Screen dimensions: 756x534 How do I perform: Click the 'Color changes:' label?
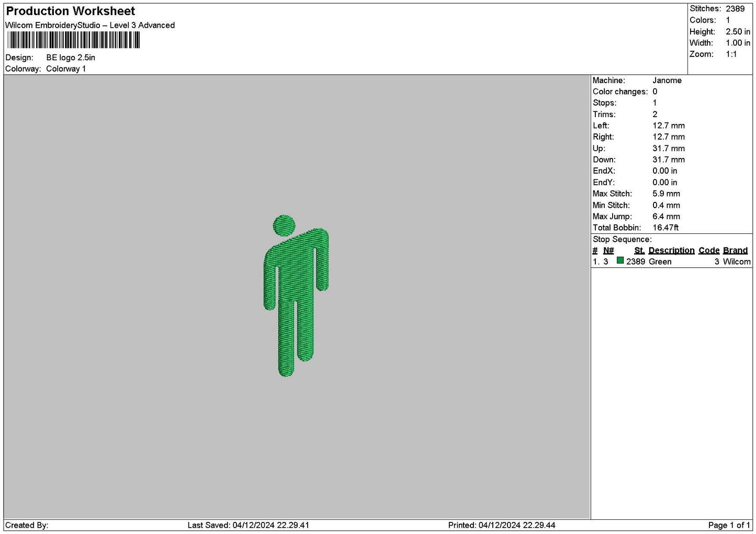pyautogui.click(x=620, y=92)
